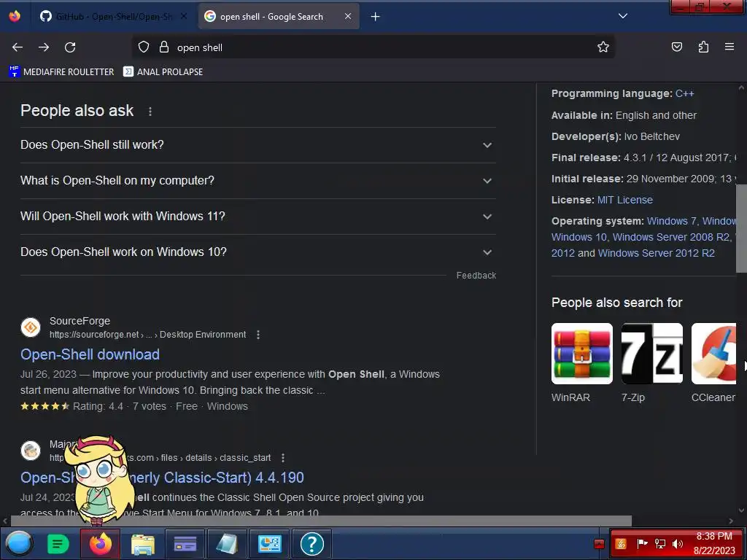Screen dimensions: 747x560
Task: Click the horizontal scrollbar thumb
Action: (x=321, y=521)
